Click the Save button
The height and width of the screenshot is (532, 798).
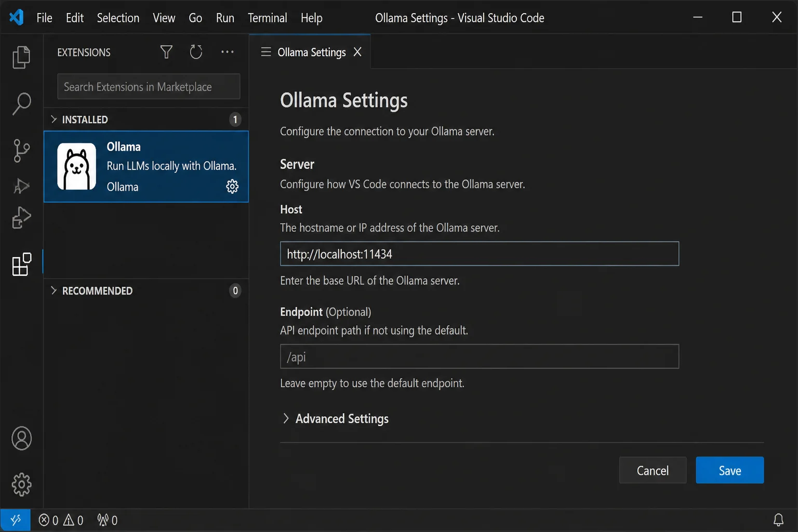(x=729, y=470)
